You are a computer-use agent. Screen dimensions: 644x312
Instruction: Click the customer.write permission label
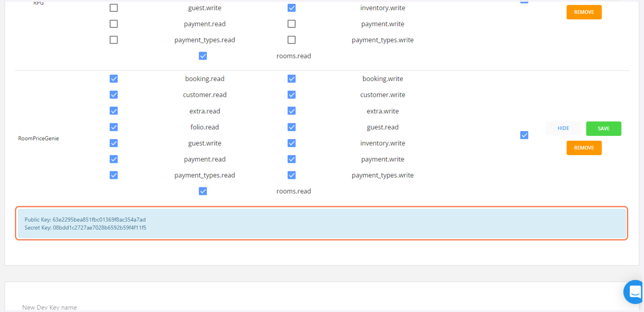tap(383, 95)
